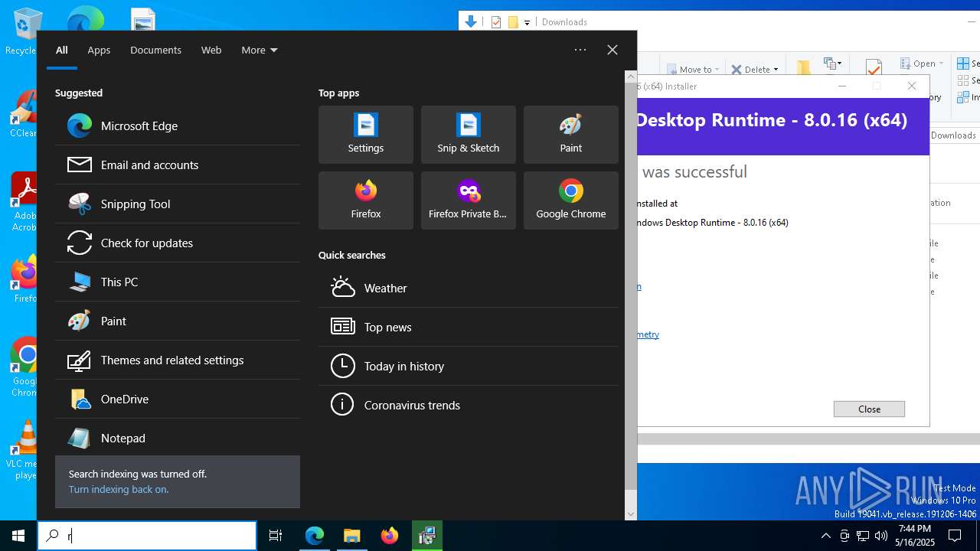This screenshot has height=551, width=980.
Task: Launch the Snipping Tool suggestion
Action: click(x=178, y=204)
